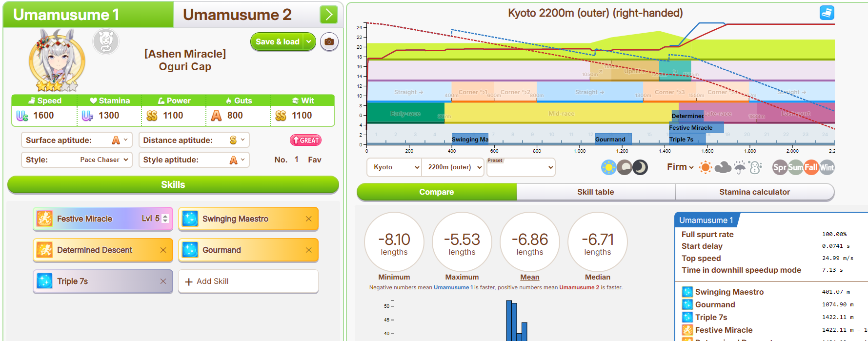
Task: Click the Swinging Maestro skill icon
Action: pos(190,219)
